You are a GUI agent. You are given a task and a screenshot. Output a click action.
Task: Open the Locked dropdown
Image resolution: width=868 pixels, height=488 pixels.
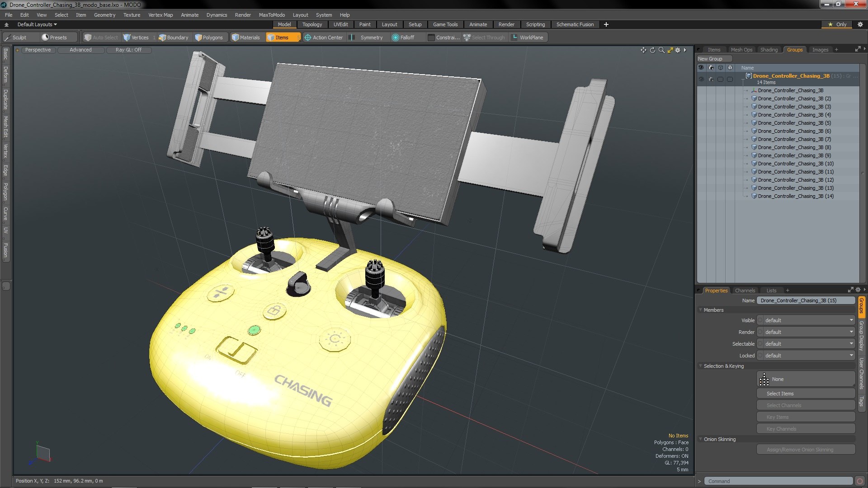(806, 356)
